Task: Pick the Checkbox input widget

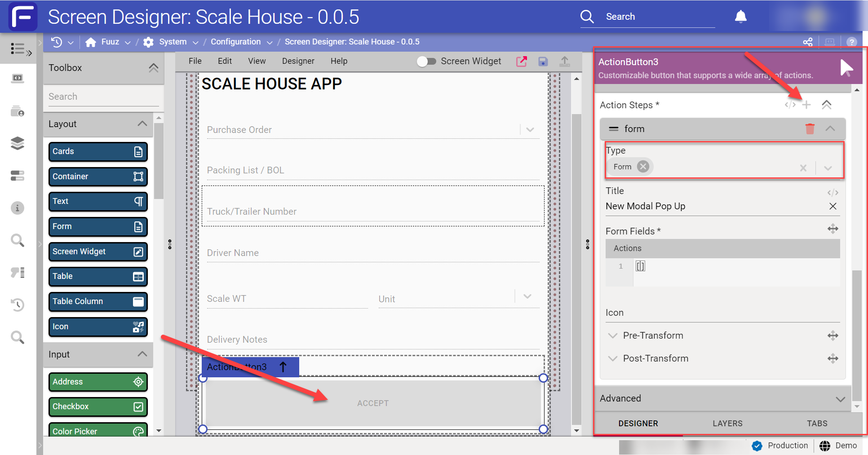Action: point(98,406)
